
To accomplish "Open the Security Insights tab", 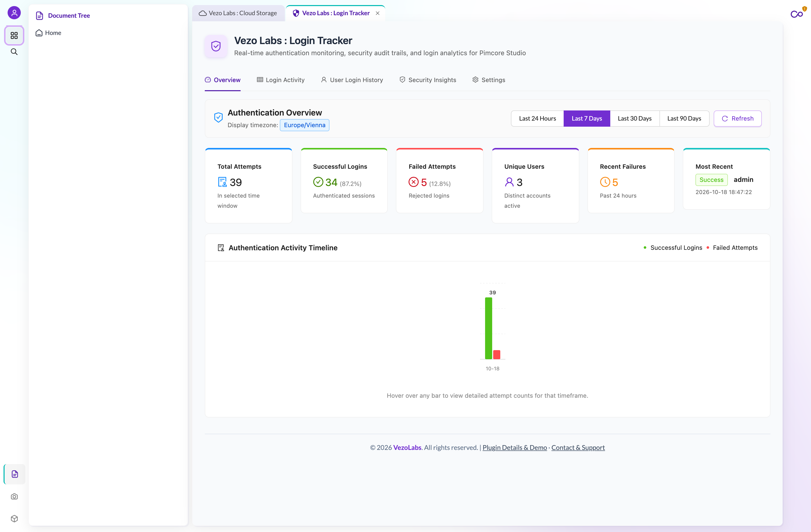I will 428,80.
